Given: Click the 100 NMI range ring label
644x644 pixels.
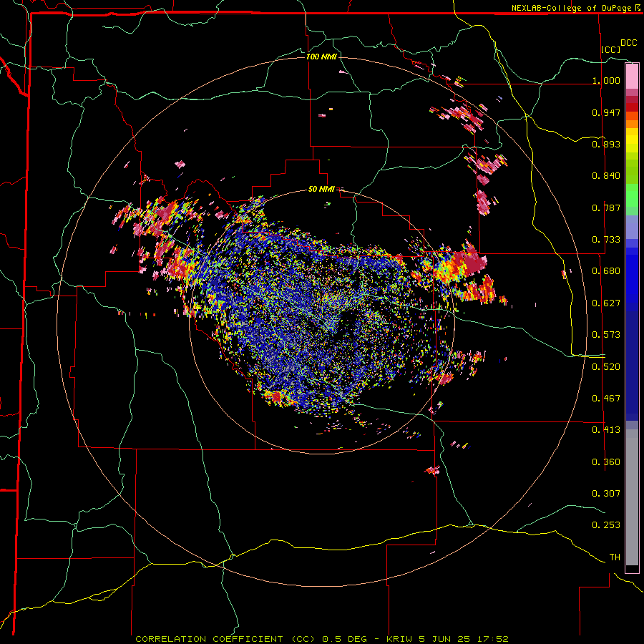Looking at the screenshot, I should point(321,57).
